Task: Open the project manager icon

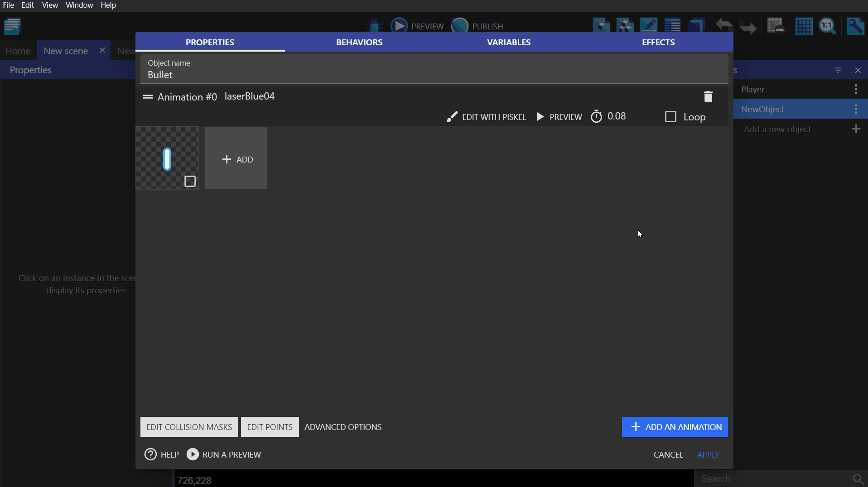Action: click(x=13, y=26)
